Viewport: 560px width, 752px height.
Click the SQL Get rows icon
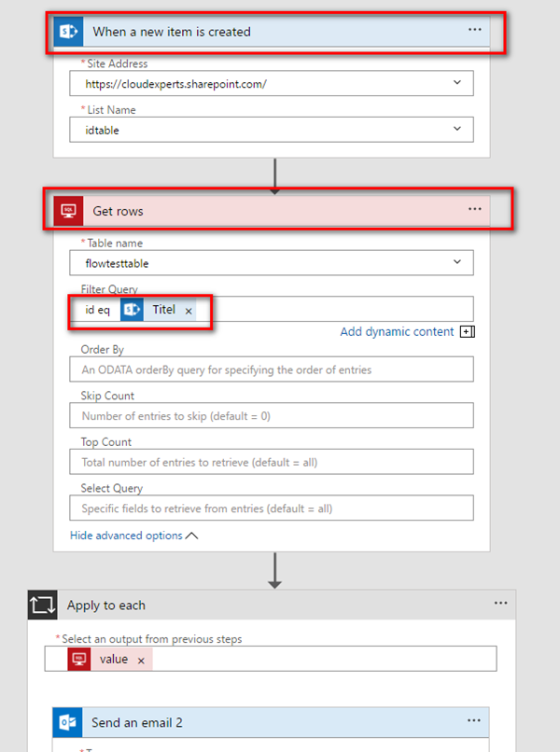[x=67, y=211]
